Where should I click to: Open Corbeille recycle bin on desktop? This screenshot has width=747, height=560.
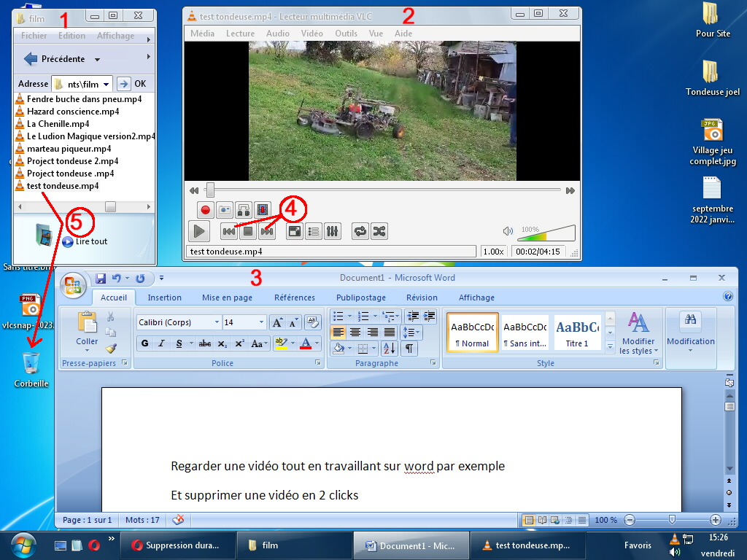click(31, 370)
